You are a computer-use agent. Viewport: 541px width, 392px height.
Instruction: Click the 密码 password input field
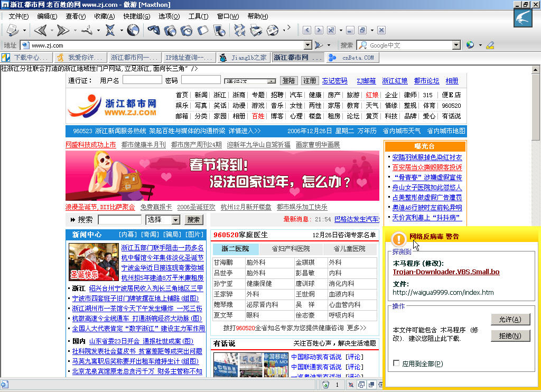pos(201,80)
